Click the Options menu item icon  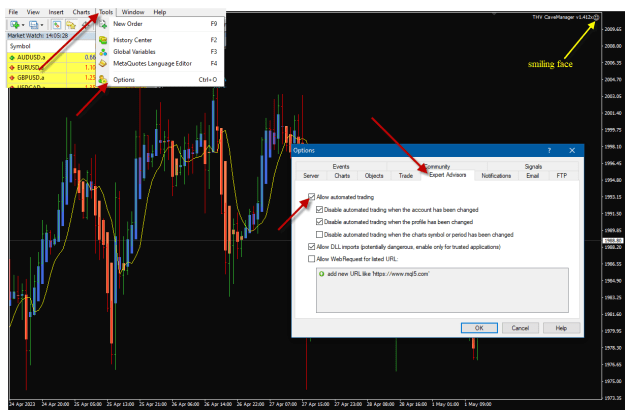(x=103, y=80)
